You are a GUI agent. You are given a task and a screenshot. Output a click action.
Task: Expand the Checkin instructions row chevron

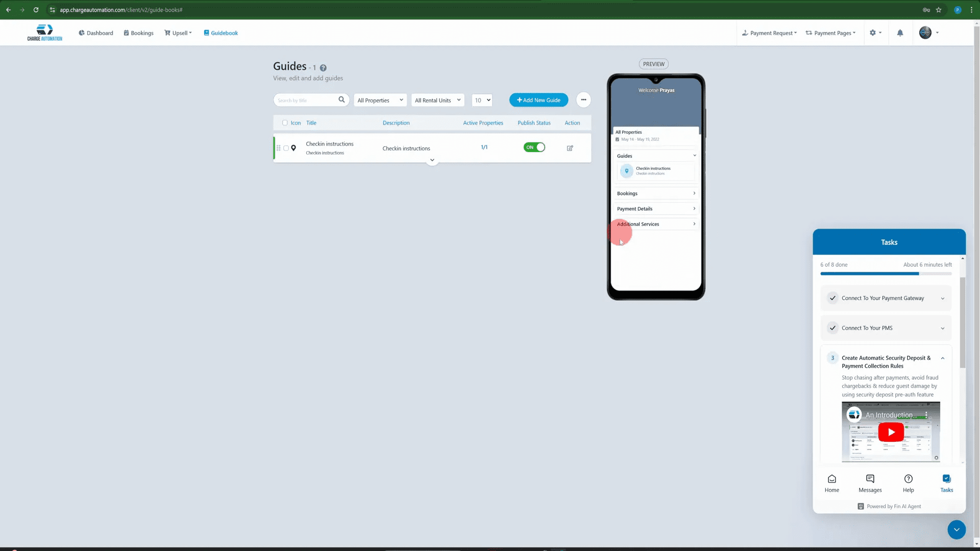(x=432, y=160)
